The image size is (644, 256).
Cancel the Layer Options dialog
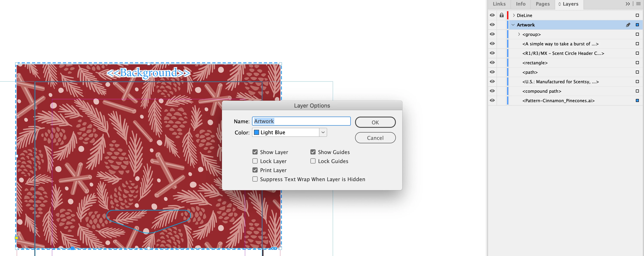coord(375,138)
